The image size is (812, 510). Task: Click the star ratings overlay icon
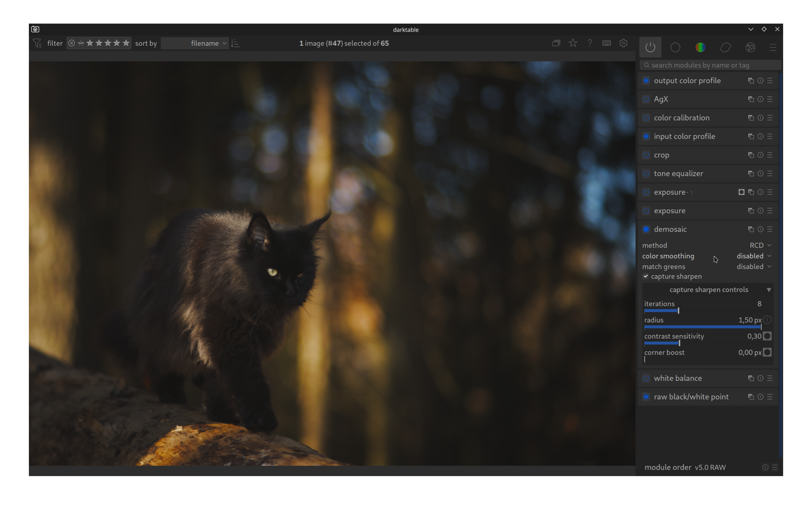tap(573, 43)
